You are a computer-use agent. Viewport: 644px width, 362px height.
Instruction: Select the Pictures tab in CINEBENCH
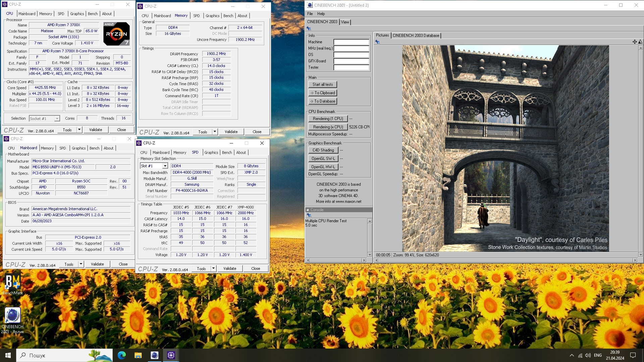coord(382,35)
